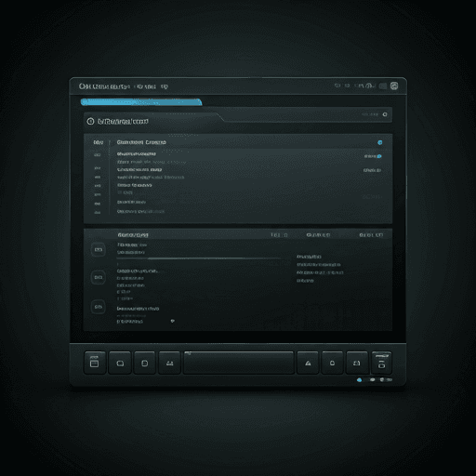This screenshot has width=476, height=476.
Task: Toggle the blue dot on the first upper list entry
Action: click(x=379, y=156)
